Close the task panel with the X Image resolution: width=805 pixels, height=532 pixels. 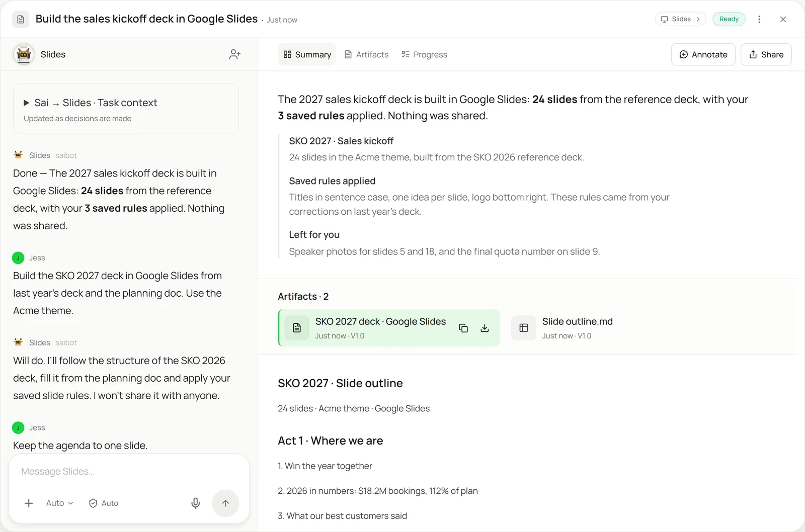(783, 19)
